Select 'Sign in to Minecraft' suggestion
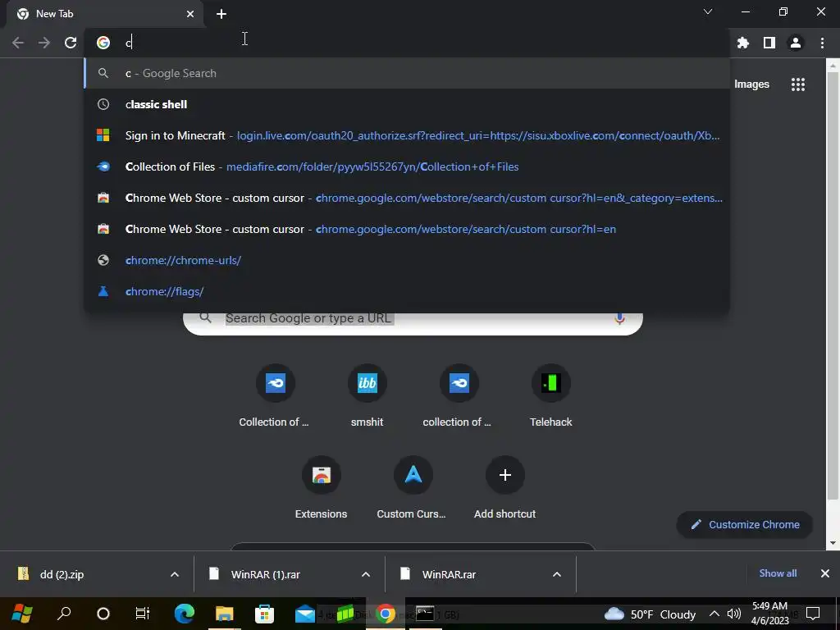The image size is (840, 630). click(407, 135)
